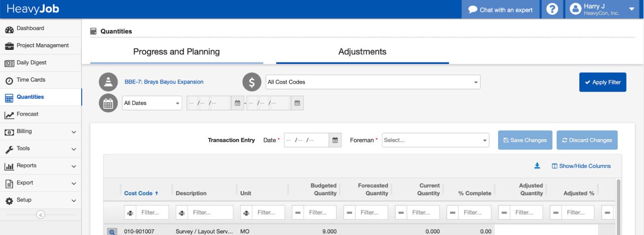This screenshot has height=235, width=644.
Task: Click magnifier icon for row 010-901007
Action: coord(111,232)
